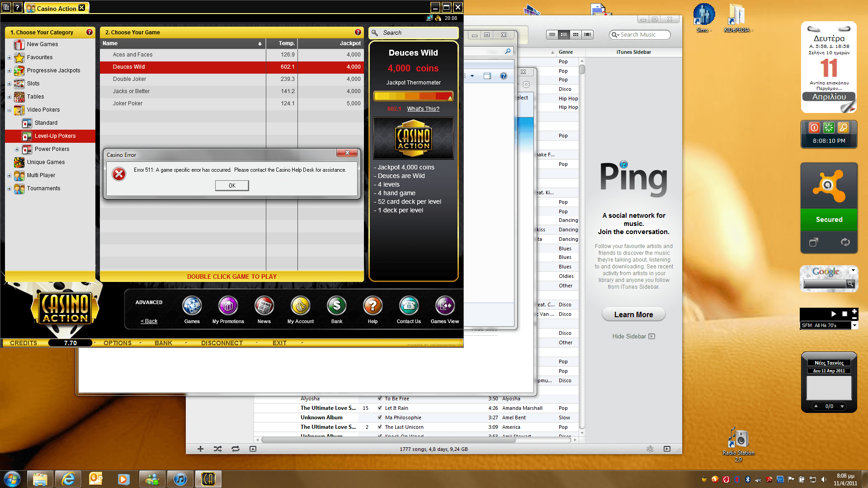Click help icon in Choose Your Category header
The width and height of the screenshot is (868, 488).
pos(90,32)
